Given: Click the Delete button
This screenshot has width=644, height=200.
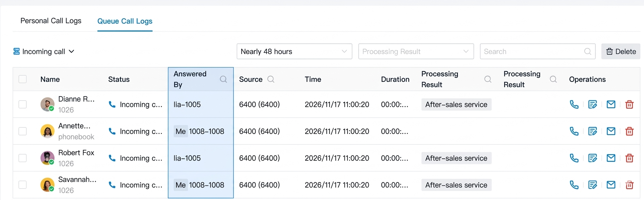Looking at the screenshot, I should point(621,51).
